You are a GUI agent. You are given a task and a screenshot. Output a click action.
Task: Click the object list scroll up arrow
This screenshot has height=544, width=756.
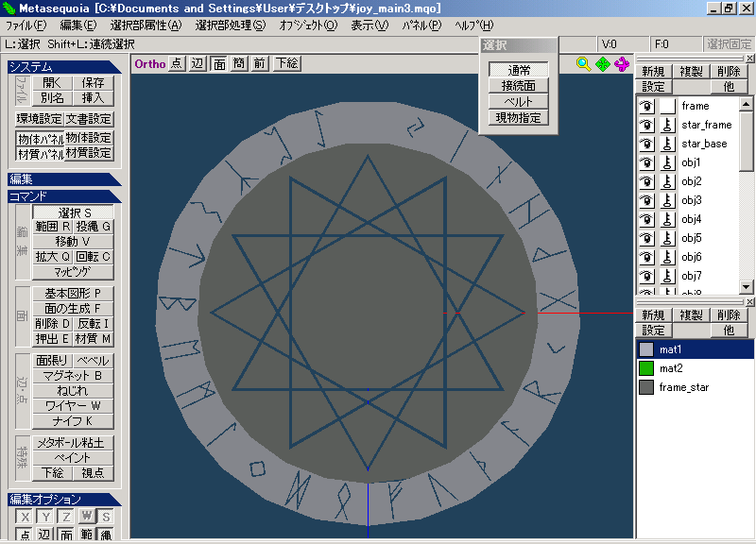[746, 104]
